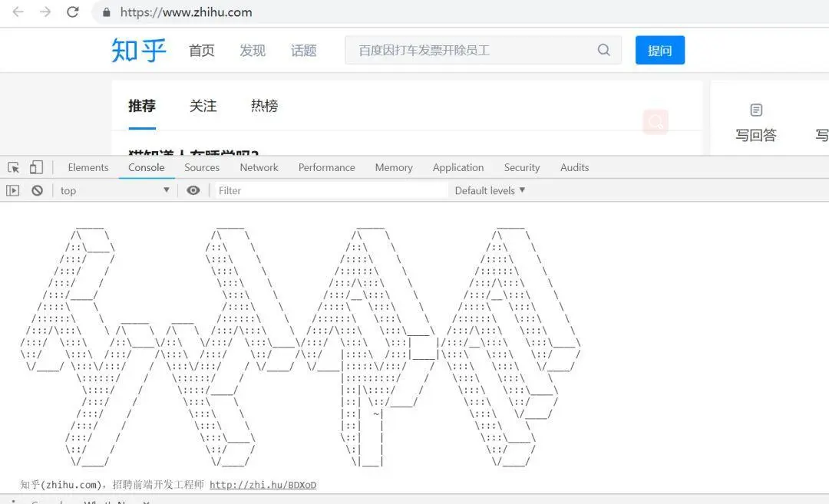Open the DevTools Application panel

click(x=458, y=167)
